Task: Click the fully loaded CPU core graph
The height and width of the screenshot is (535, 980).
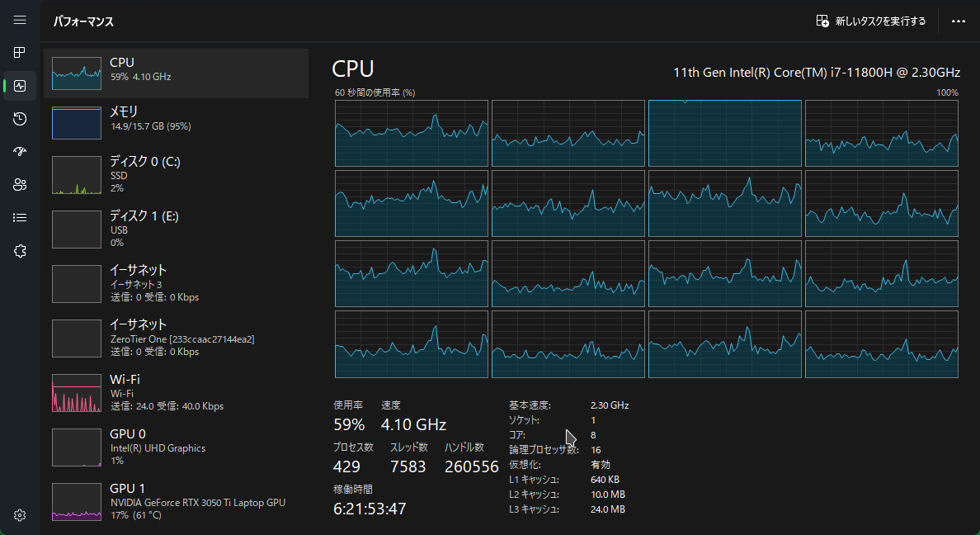Action: pos(724,134)
